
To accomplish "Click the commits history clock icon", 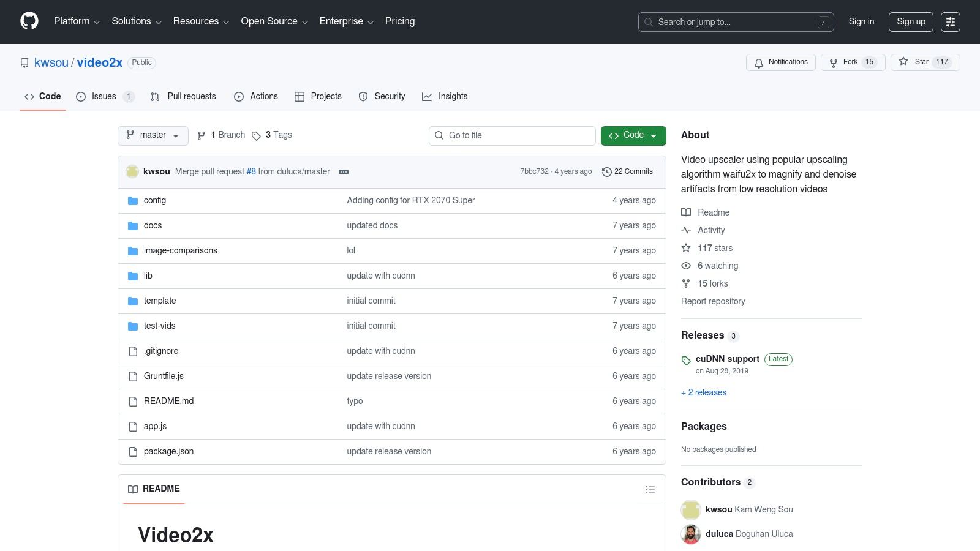I will (607, 172).
